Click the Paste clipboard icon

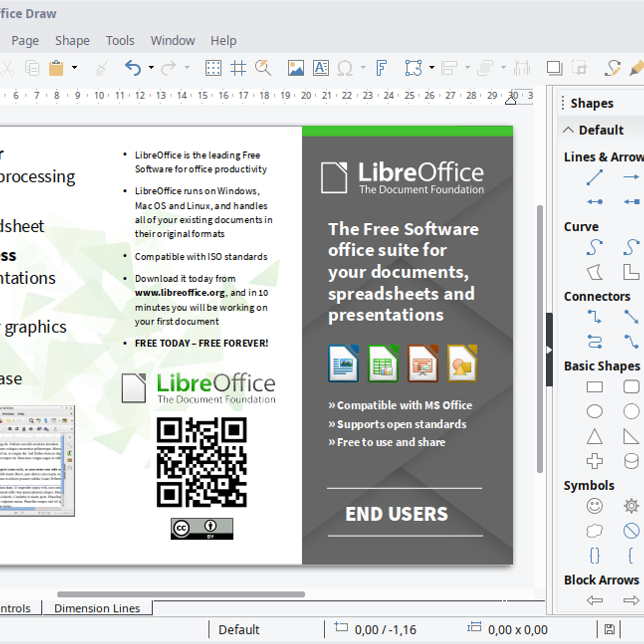point(56,68)
